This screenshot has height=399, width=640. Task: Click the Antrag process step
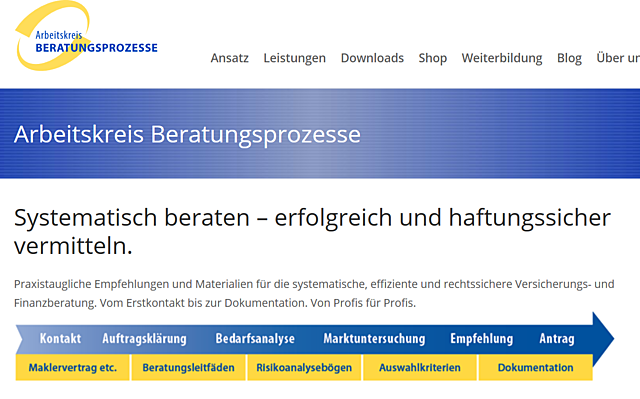coord(557,339)
